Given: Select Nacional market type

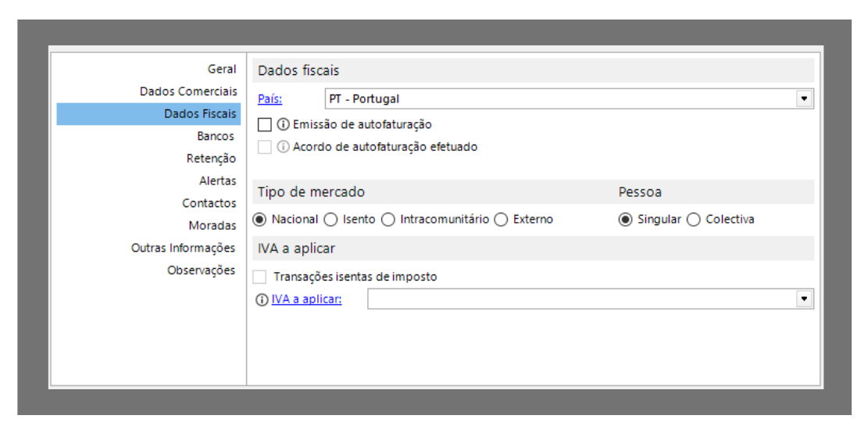Looking at the screenshot, I should 260,220.
